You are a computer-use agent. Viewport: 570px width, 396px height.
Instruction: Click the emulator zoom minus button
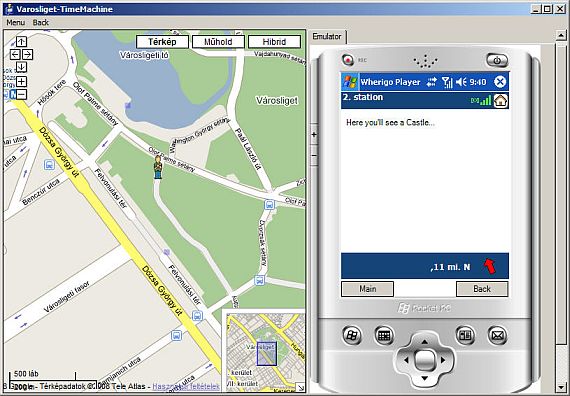(314, 156)
